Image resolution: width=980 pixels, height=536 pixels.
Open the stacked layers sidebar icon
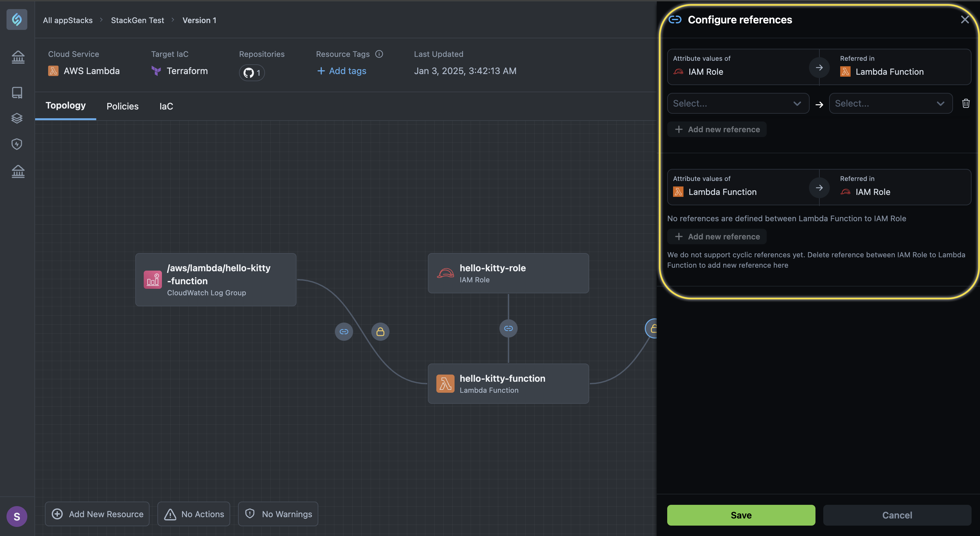click(x=17, y=118)
